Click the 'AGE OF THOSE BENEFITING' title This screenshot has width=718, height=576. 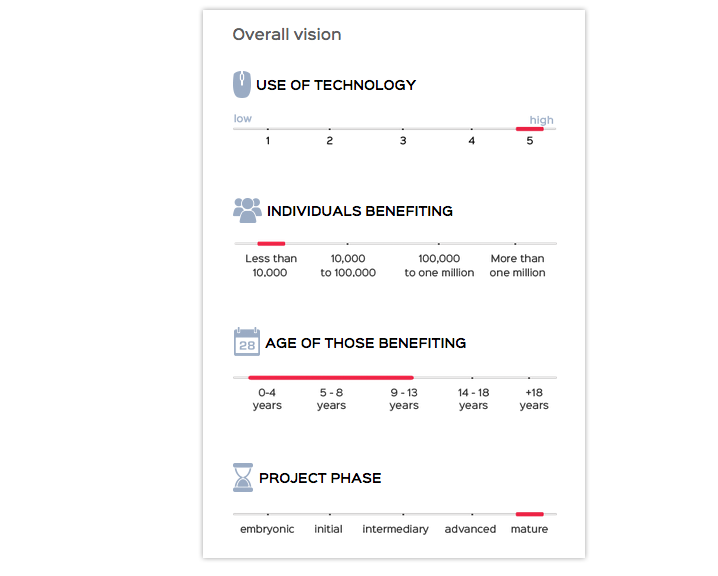point(366,343)
